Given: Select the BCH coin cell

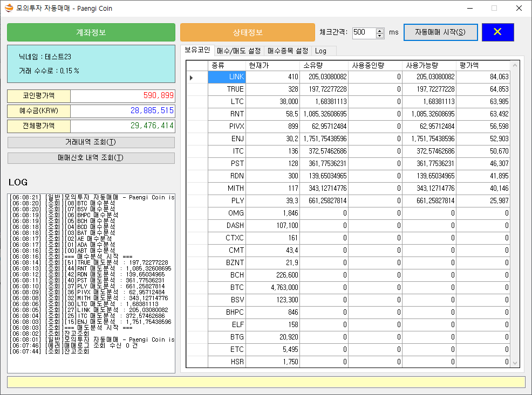Looking at the screenshot, I should pyautogui.click(x=227, y=275).
